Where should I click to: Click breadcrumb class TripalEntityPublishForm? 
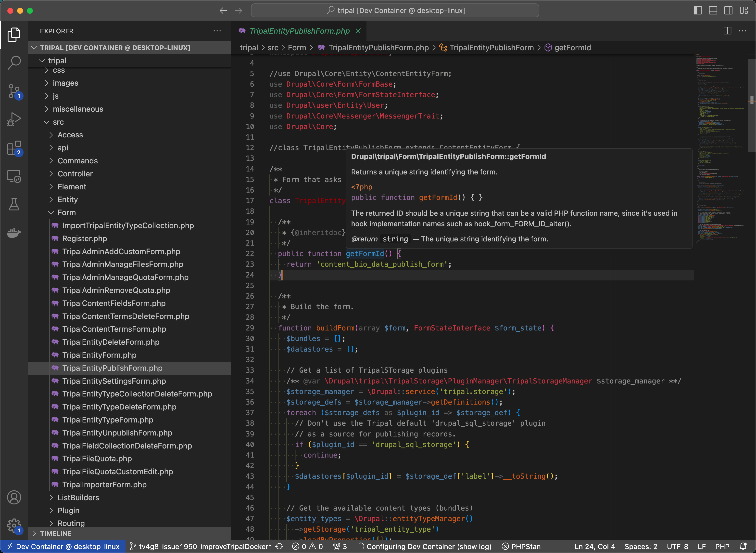(x=487, y=48)
